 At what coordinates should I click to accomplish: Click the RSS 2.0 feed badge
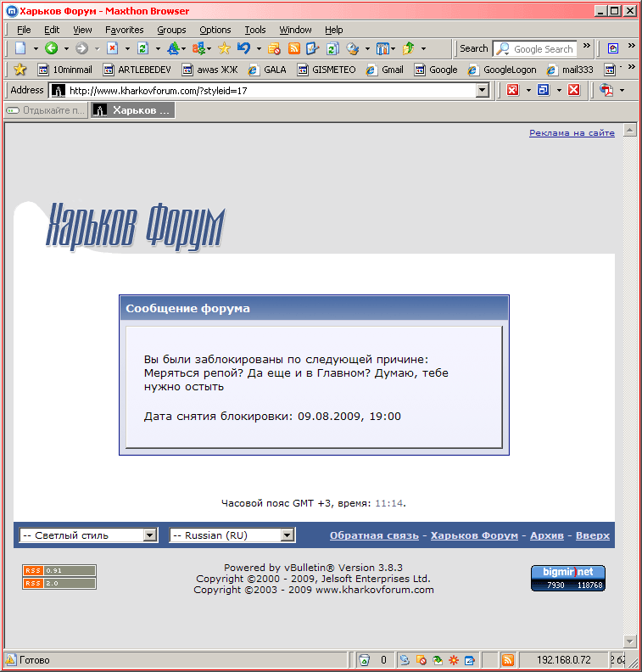[x=59, y=583]
